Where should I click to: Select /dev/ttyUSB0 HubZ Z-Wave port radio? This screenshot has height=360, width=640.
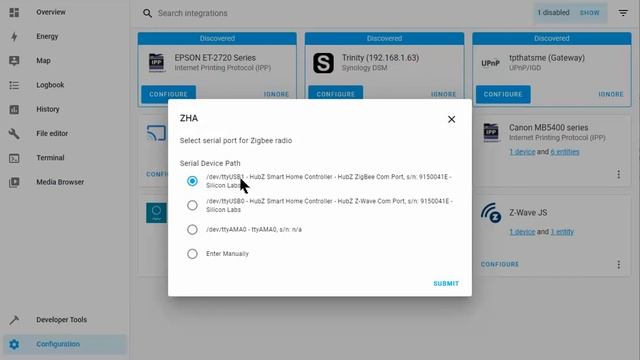coord(192,205)
